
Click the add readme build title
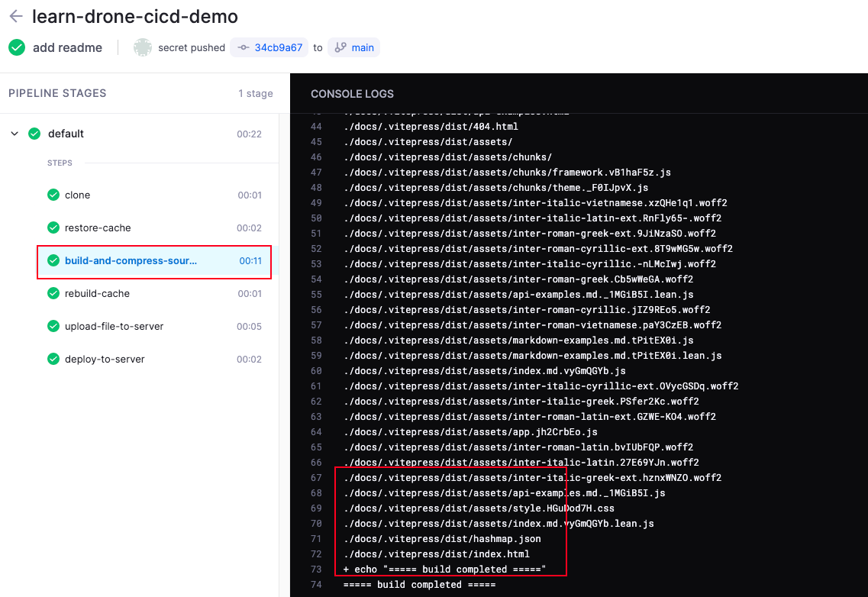pos(67,47)
